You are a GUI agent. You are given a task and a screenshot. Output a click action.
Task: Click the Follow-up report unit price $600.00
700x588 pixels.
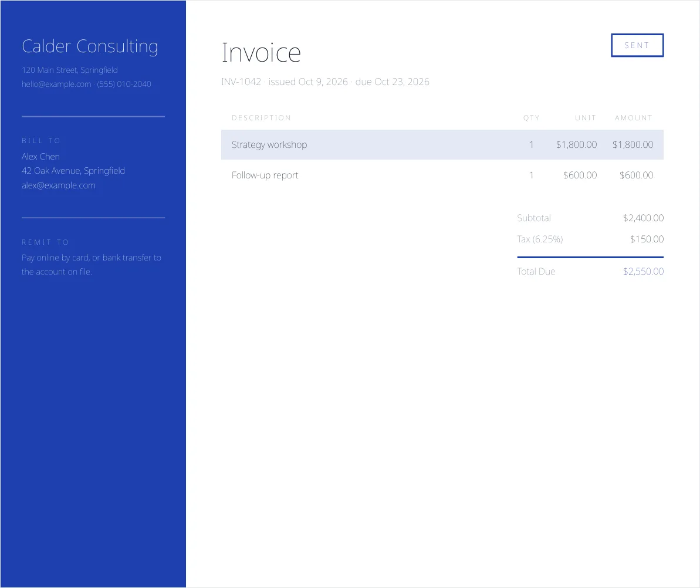pos(580,175)
